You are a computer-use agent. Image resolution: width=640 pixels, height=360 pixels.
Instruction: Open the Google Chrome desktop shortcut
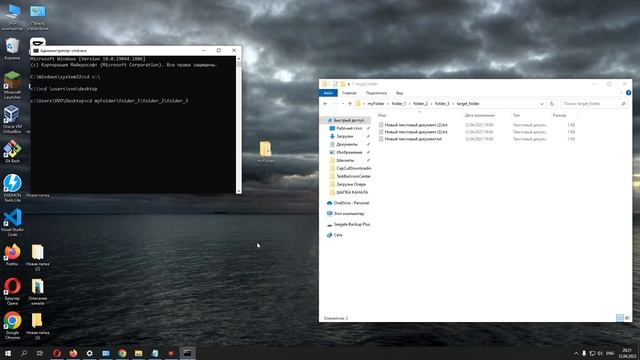click(12, 325)
